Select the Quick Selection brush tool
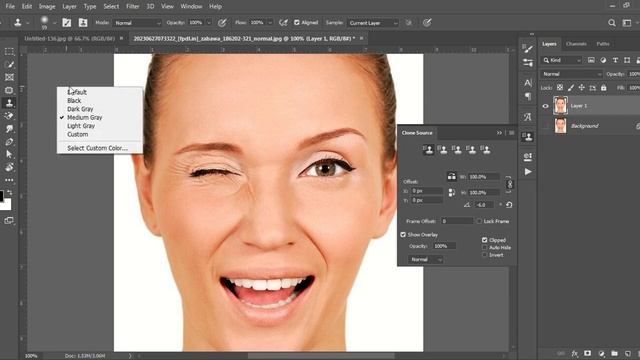The width and height of the screenshot is (640, 360). [9, 64]
